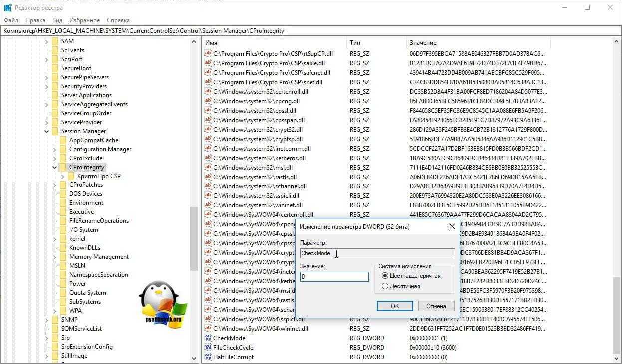The height and width of the screenshot is (364, 622).
Task: Click the CProIntegrity folder icon
Action: (x=63, y=167)
